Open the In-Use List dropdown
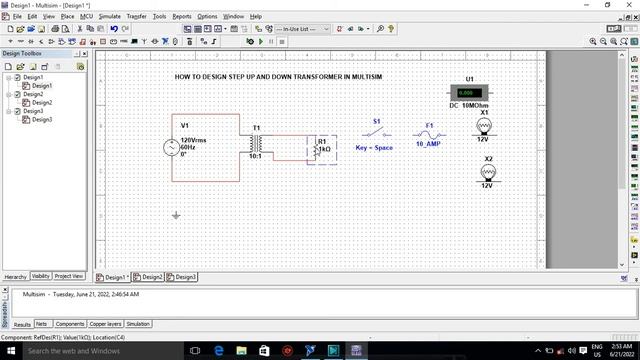The height and width of the screenshot is (360, 640). click(x=302, y=29)
